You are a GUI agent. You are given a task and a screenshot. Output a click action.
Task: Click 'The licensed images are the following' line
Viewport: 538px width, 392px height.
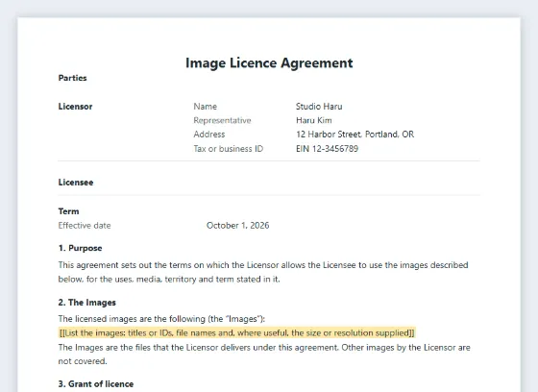(161, 319)
